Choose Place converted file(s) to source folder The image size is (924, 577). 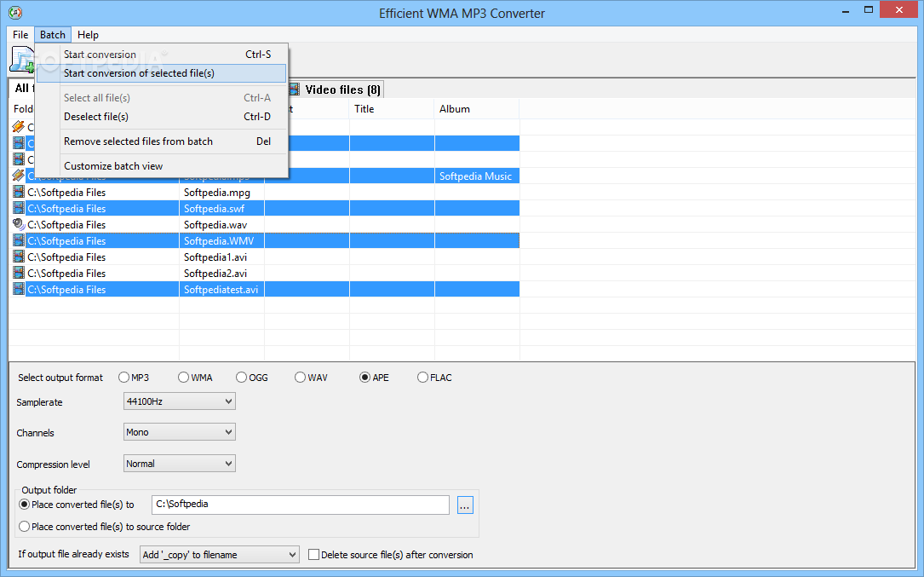tap(24, 526)
